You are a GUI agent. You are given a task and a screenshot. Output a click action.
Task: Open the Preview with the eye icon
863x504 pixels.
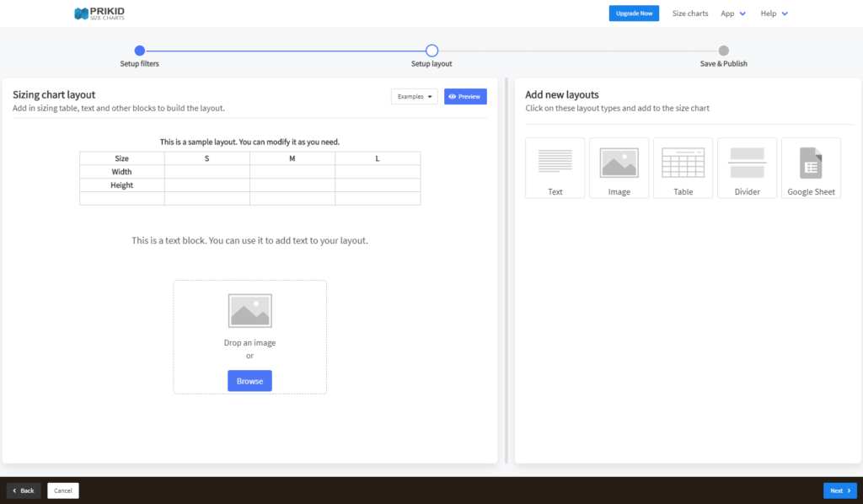pos(465,96)
